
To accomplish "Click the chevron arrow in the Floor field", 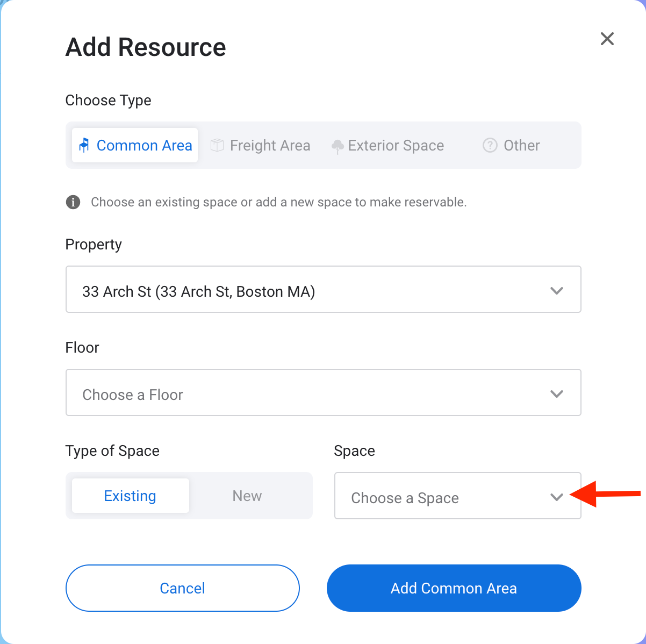I will click(556, 394).
